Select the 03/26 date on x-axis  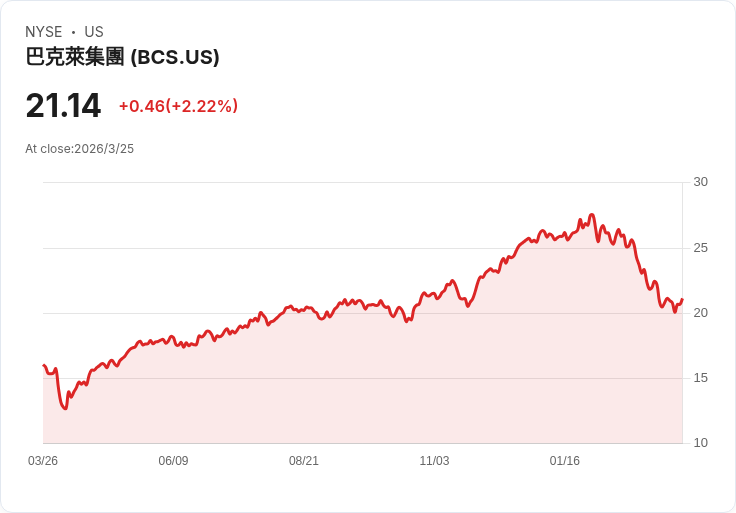pos(43,461)
